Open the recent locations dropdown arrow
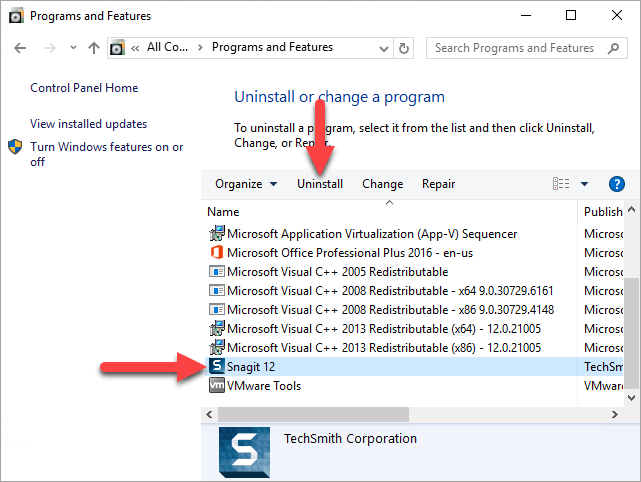Viewport: 641px width, 482px height. coord(72,48)
